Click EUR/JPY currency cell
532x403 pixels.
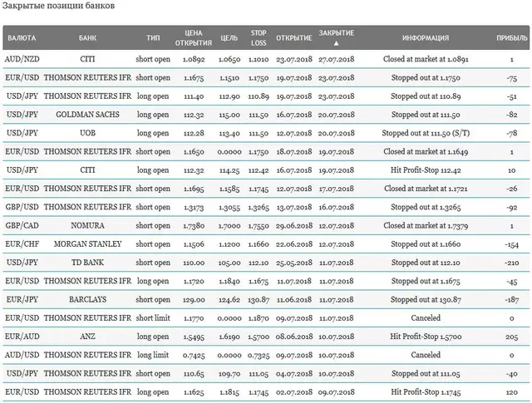click(22, 299)
